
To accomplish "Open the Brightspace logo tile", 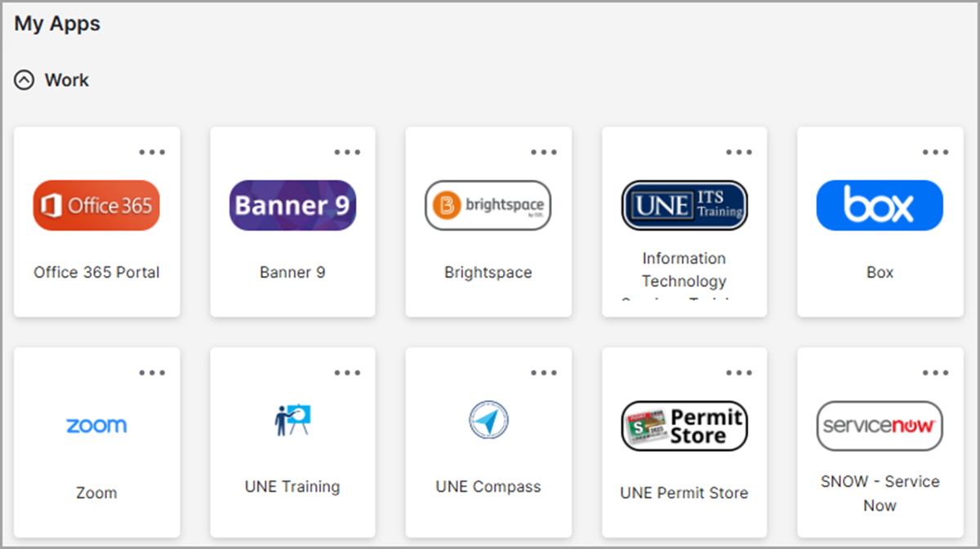I will coord(488,205).
